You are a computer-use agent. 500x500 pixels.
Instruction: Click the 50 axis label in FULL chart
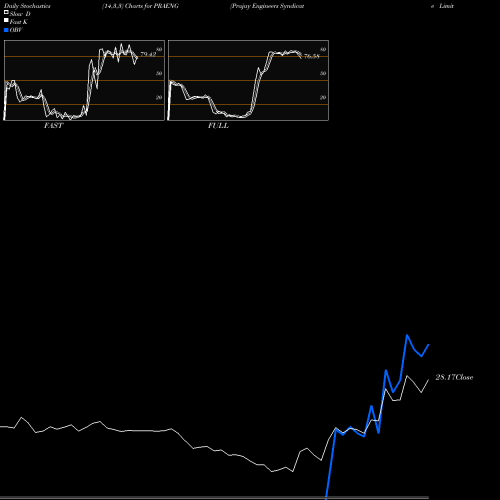coord(323,73)
